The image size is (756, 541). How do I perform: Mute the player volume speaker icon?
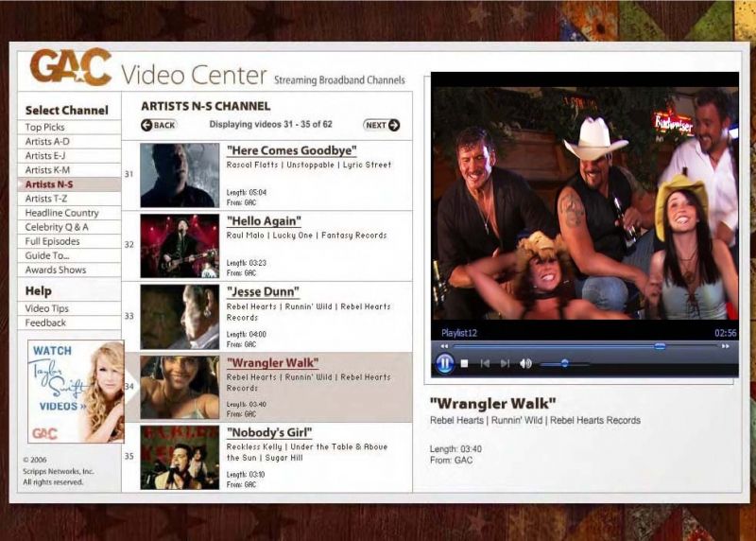point(525,363)
